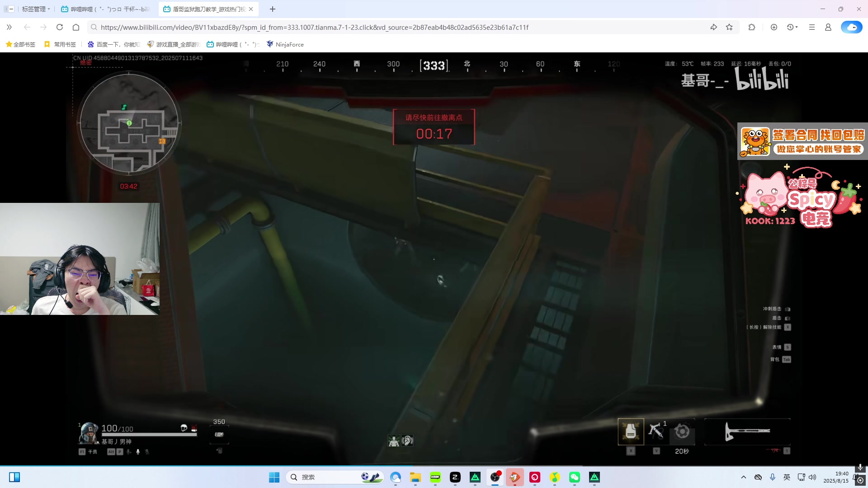868x488 pixels.
Task: Open the NetEase Cloud Music taskbar icon
Action: tap(535, 477)
